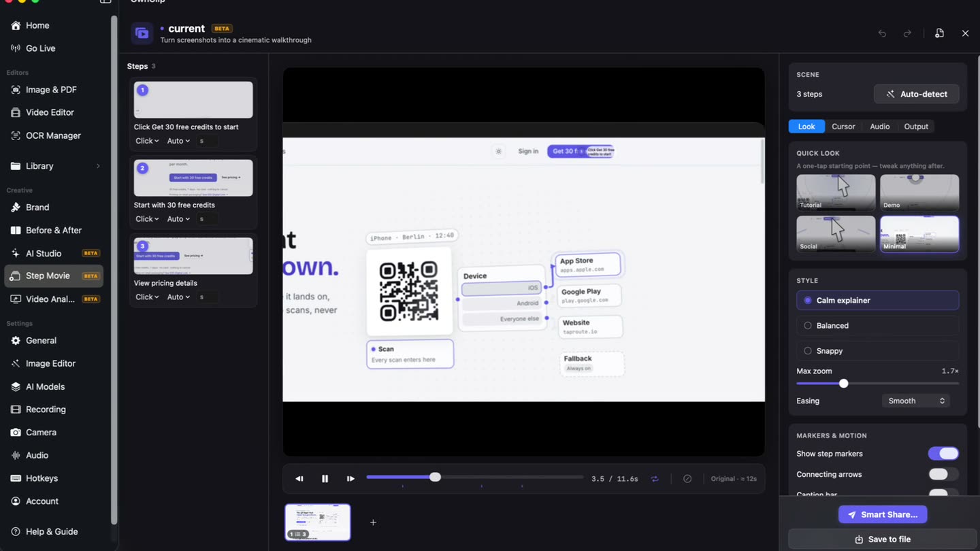Click step 2 seconds input field
The width and height of the screenshot is (980, 551).
(208, 219)
